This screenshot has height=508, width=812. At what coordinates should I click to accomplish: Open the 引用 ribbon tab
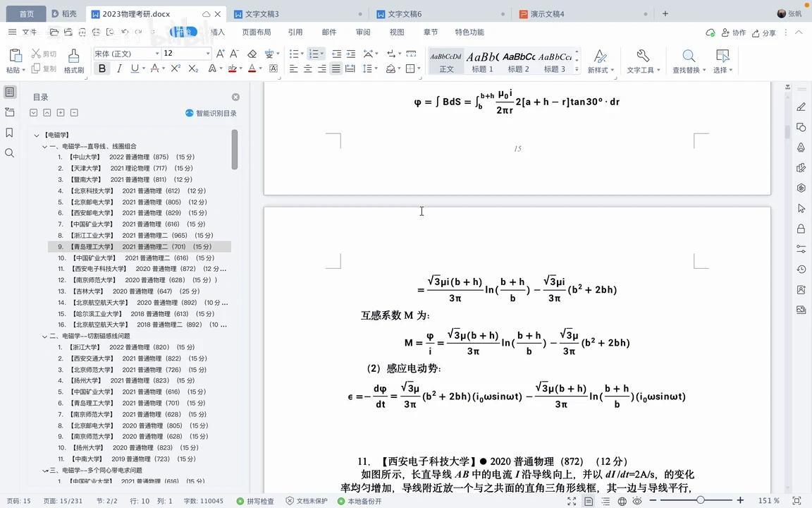click(x=295, y=32)
